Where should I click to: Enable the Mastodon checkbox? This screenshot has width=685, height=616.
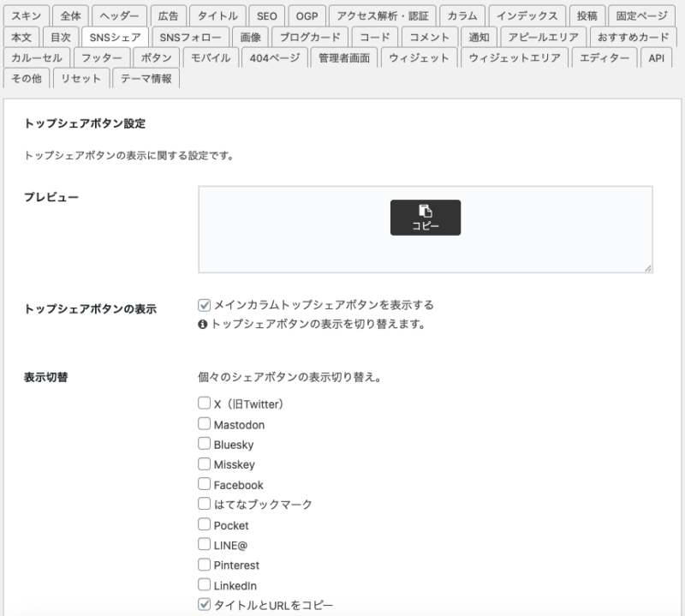[x=204, y=423]
